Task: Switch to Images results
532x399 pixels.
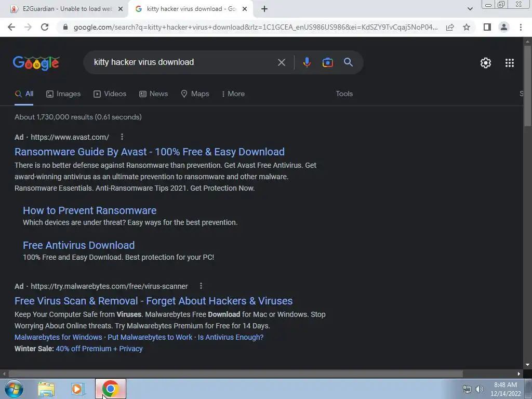Action: click(x=63, y=94)
